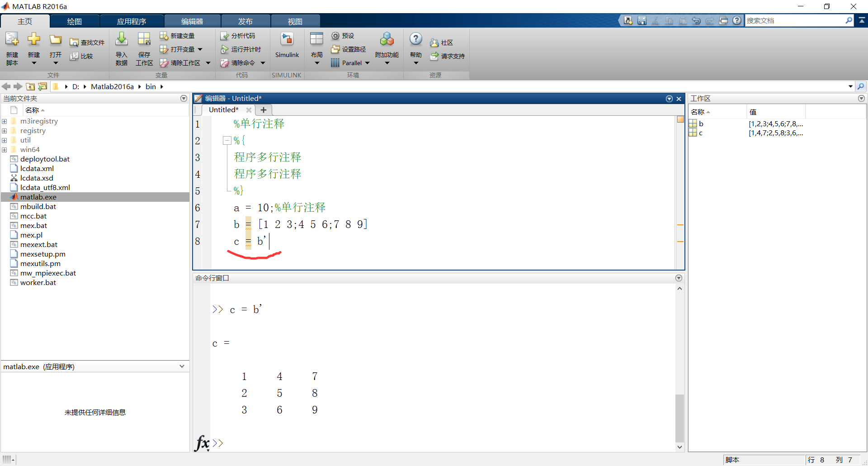Click the command prompt input line

(x=443, y=443)
